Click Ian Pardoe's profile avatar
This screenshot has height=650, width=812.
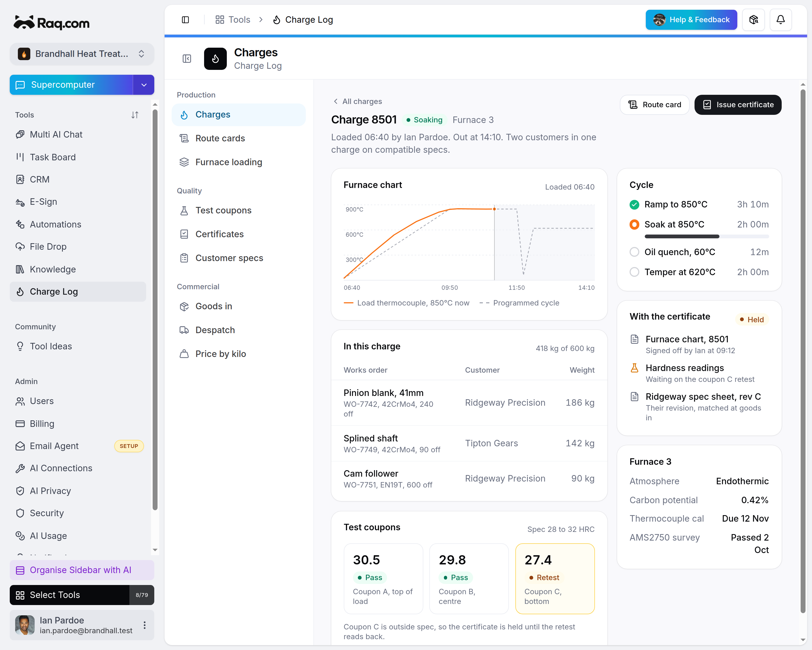click(x=25, y=625)
